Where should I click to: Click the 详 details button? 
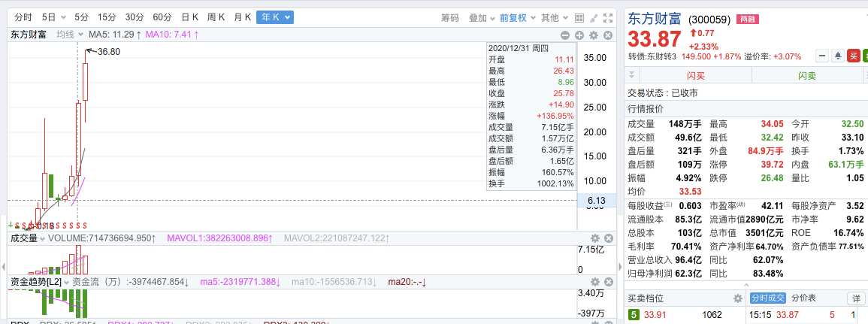855,298
